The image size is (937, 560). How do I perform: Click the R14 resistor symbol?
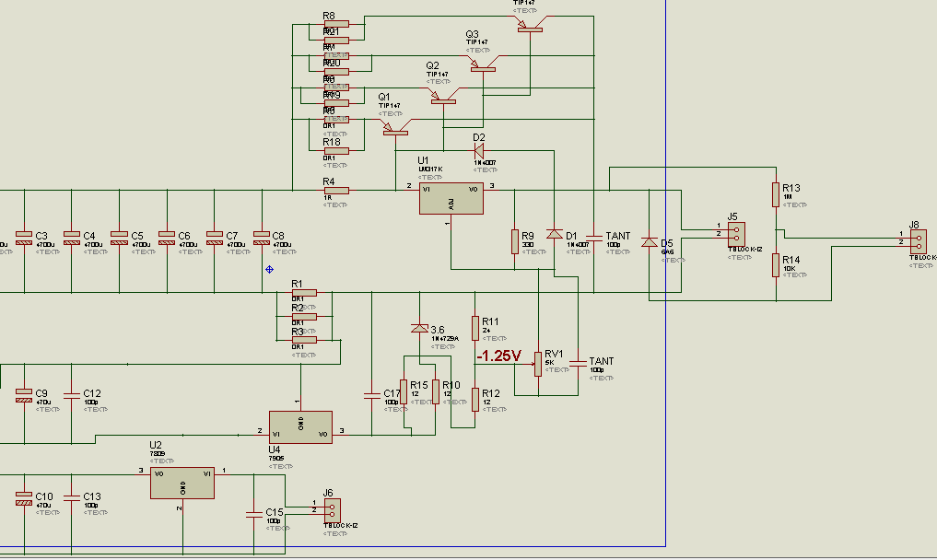tap(776, 265)
